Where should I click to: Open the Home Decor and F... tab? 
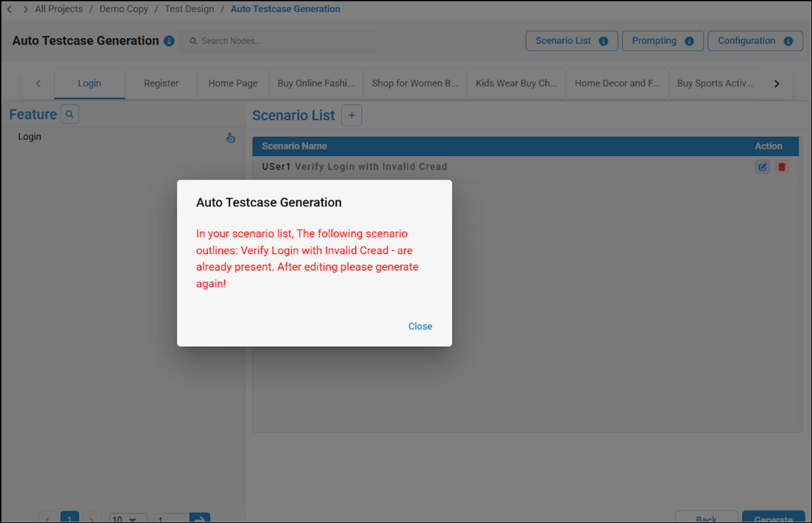[617, 84]
